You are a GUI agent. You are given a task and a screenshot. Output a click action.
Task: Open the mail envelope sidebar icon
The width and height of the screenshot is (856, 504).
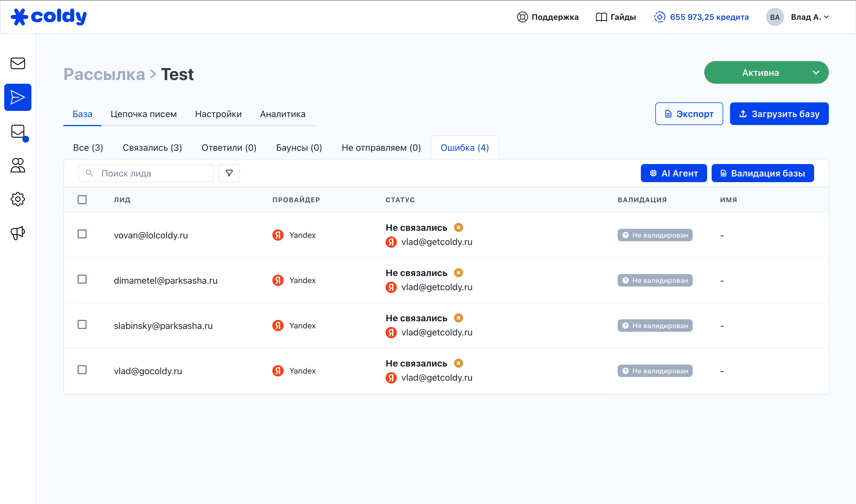click(18, 63)
